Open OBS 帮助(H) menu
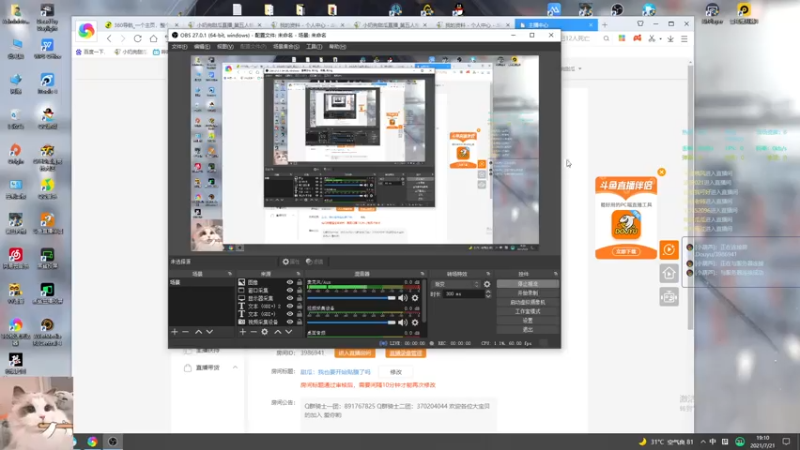The width and height of the screenshot is (800, 450). pyautogui.click(x=337, y=46)
